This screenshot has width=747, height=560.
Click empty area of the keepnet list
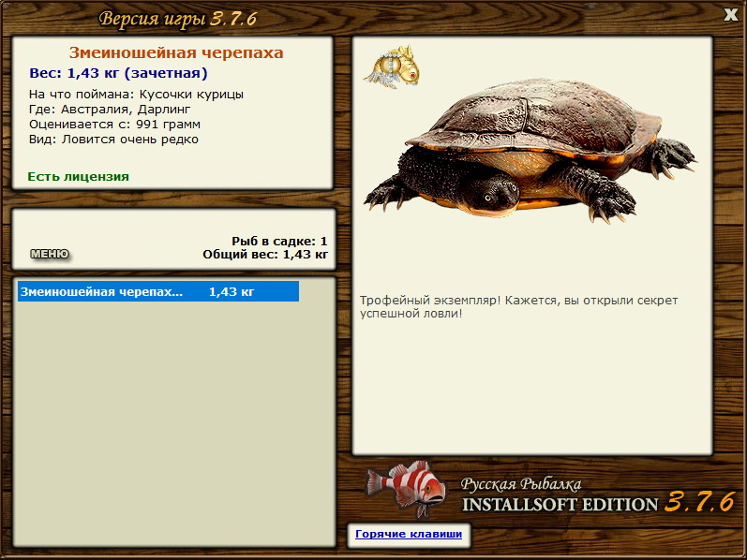[175, 421]
